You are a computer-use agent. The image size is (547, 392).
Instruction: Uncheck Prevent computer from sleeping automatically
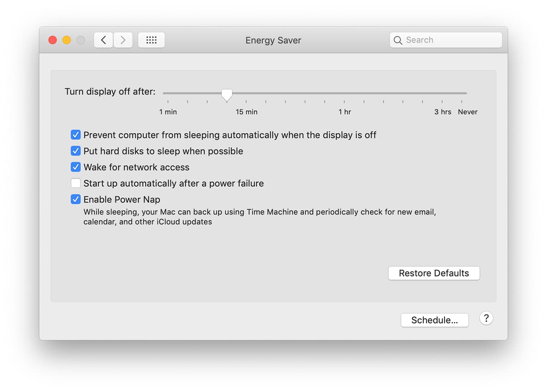click(x=76, y=135)
